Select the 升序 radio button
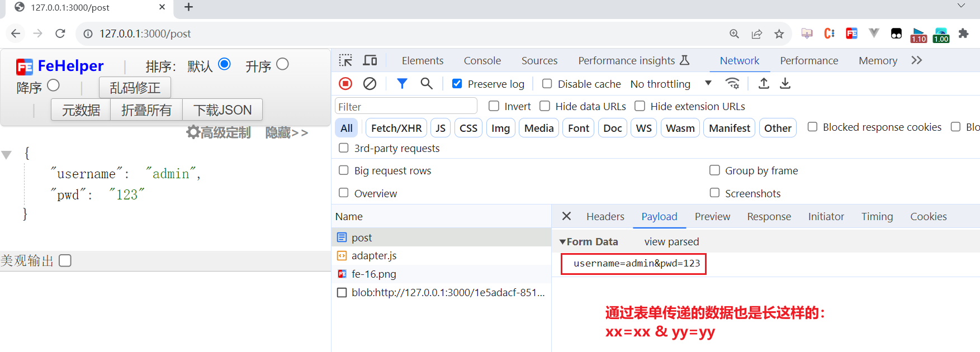The height and width of the screenshot is (352, 980). pos(282,65)
